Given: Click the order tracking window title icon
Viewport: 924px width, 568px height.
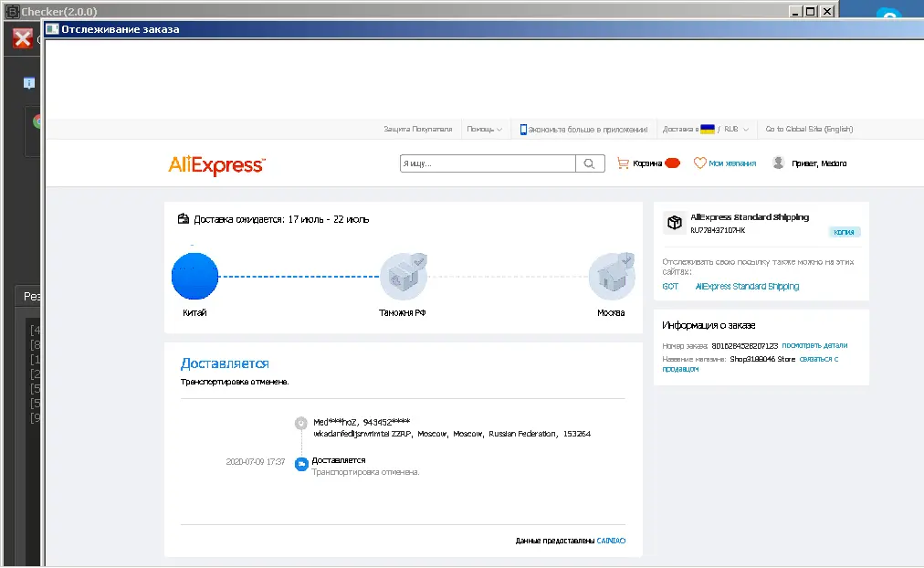Looking at the screenshot, I should click(52, 29).
